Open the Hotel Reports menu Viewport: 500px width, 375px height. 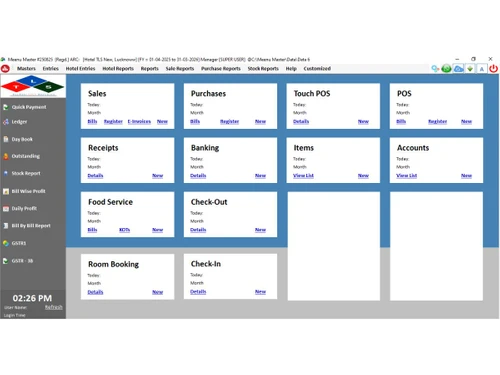[x=118, y=68]
